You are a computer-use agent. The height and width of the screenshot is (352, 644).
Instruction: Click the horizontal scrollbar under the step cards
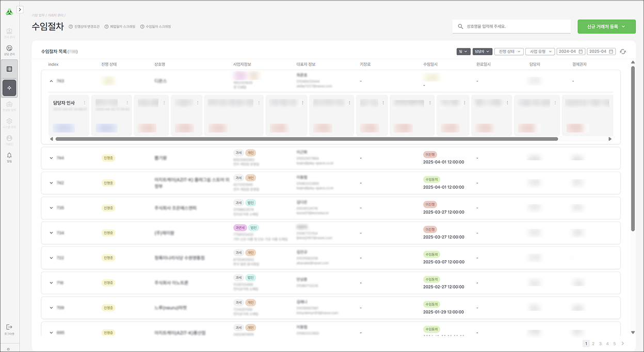tap(307, 139)
